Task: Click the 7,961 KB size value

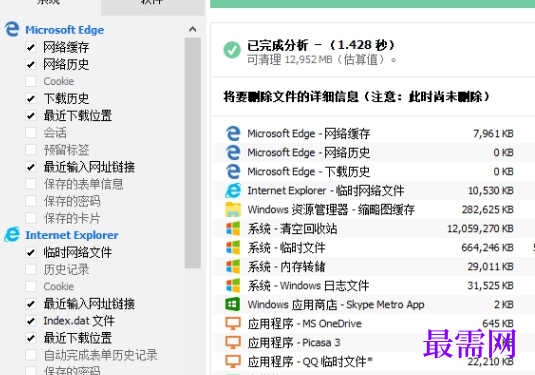Action: (x=493, y=133)
